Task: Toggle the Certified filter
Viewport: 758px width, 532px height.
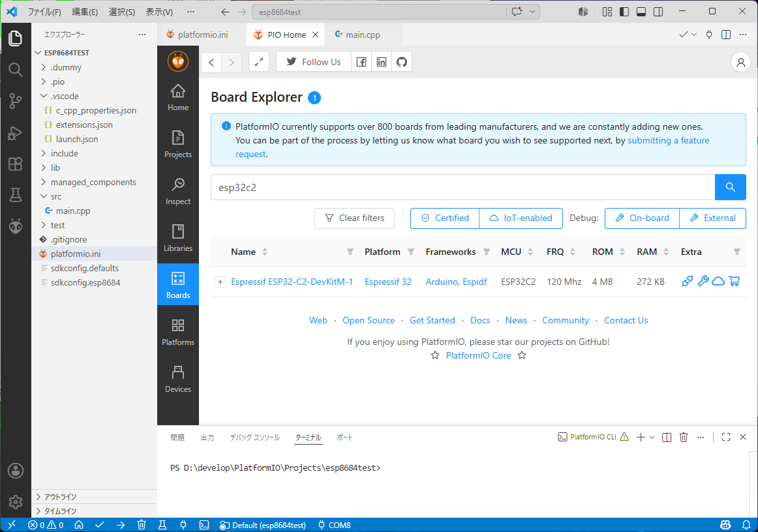Action: (445, 218)
